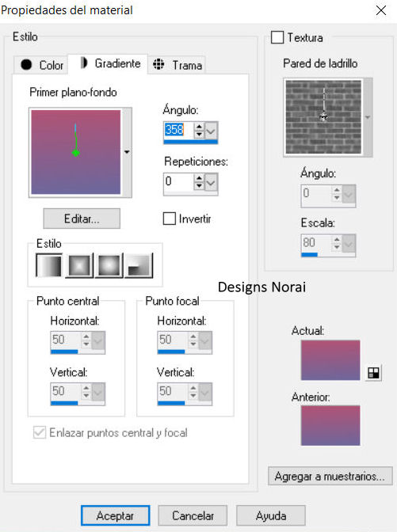Choose the radial gradient style icon

pyautogui.click(x=139, y=265)
